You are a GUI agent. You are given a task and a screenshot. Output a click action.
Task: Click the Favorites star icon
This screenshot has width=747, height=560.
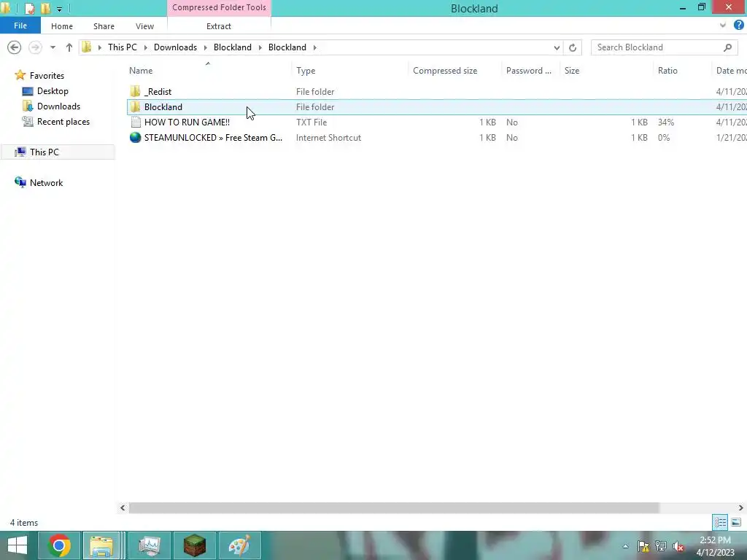click(20, 75)
